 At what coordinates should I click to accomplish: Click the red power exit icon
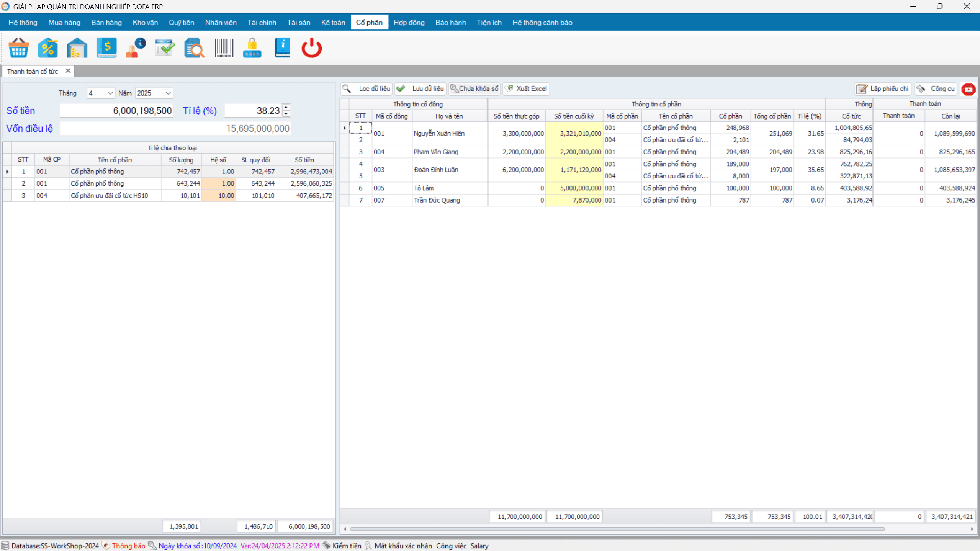[312, 48]
